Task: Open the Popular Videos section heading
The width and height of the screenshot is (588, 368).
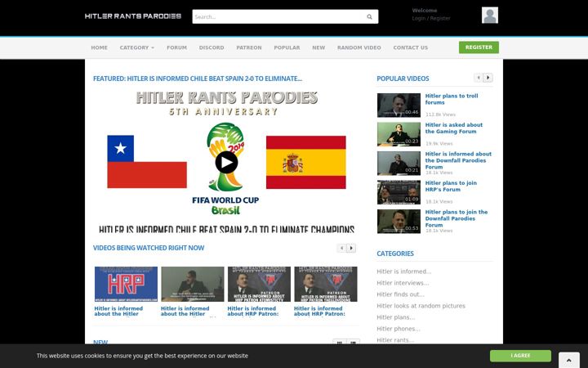Action: click(x=403, y=79)
